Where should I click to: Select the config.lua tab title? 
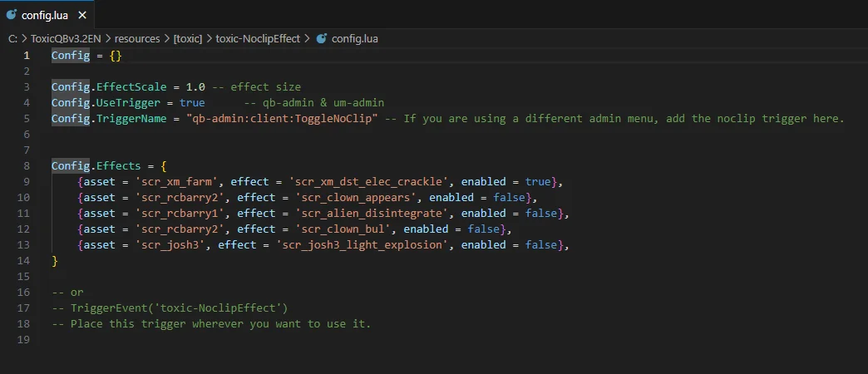(46, 14)
